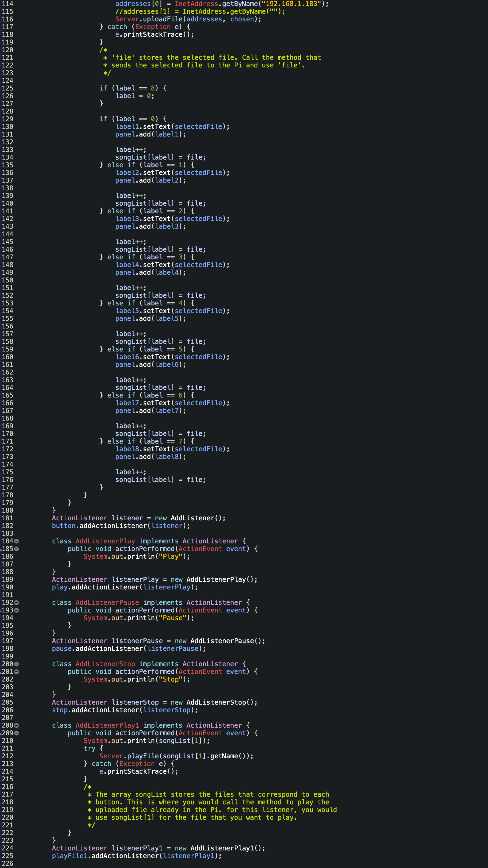488x868 pixels.
Task: Collapse the fold marker at line 193
Action: point(16,610)
